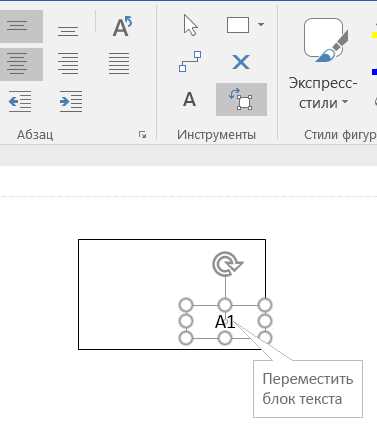Click the bottom-middle text block handle
The height and width of the screenshot is (425, 377).
(225, 338)
